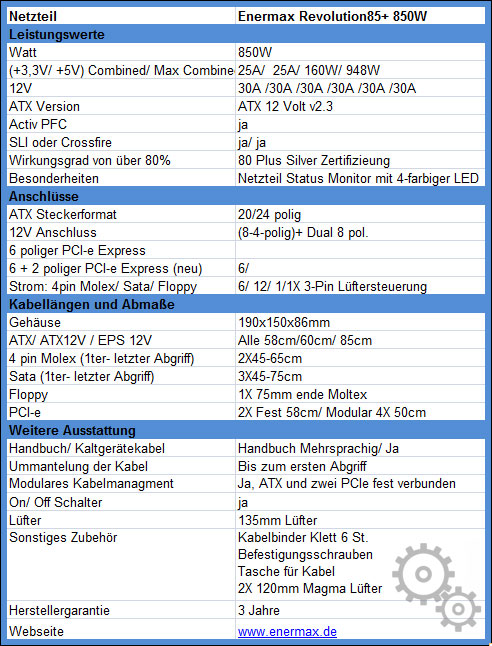Click the Enermax Revolution85+ 850W title cell
The image size is (492, 646).
(x=361, y=16)
